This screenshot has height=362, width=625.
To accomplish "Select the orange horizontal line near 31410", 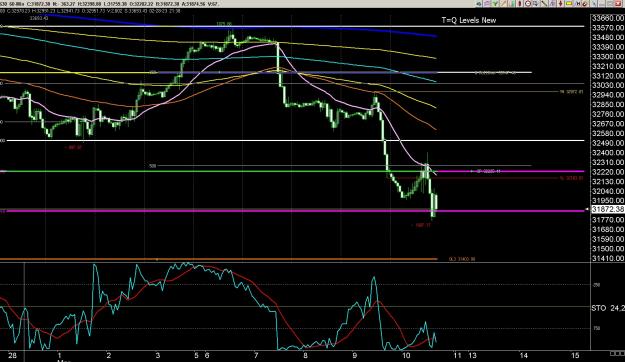I will coord(218,259).
